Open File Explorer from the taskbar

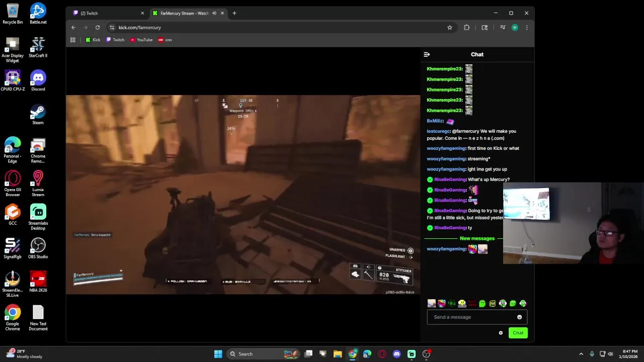pos(338,354)
